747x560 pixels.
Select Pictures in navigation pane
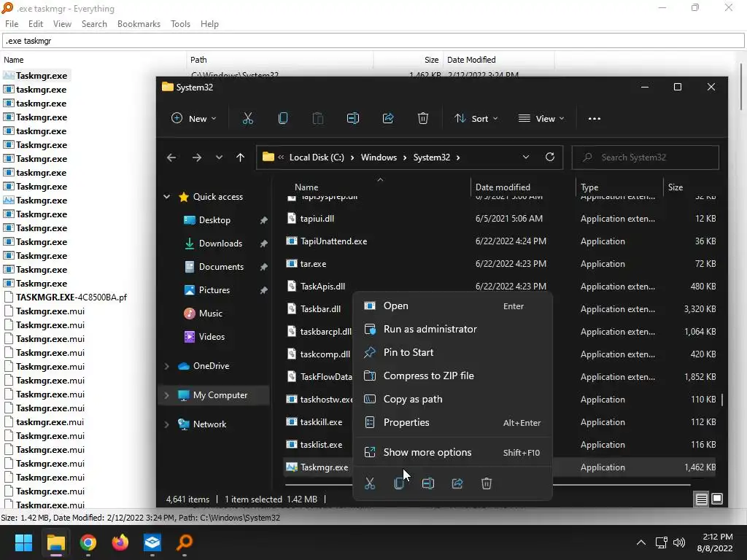click(x=214, y=290)
